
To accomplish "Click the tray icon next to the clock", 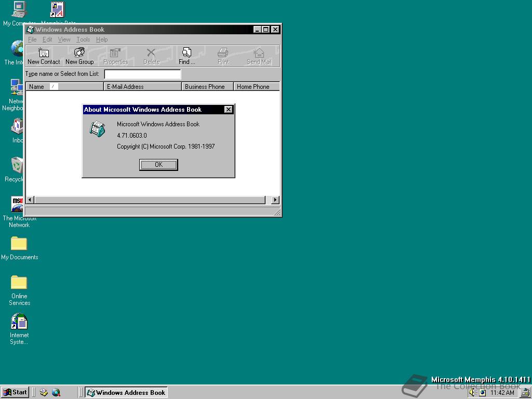I will tap(483, 393).
